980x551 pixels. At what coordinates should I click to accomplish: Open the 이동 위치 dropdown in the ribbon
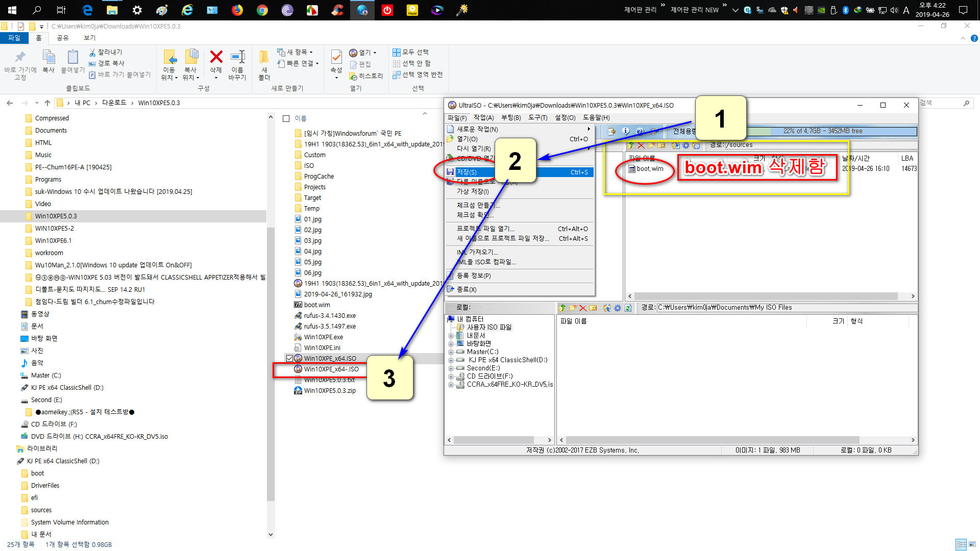pos(169,65)
